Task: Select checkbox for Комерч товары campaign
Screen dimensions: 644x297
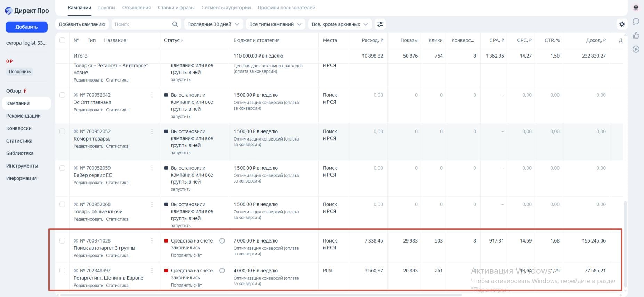Action: tap(62, 131)
